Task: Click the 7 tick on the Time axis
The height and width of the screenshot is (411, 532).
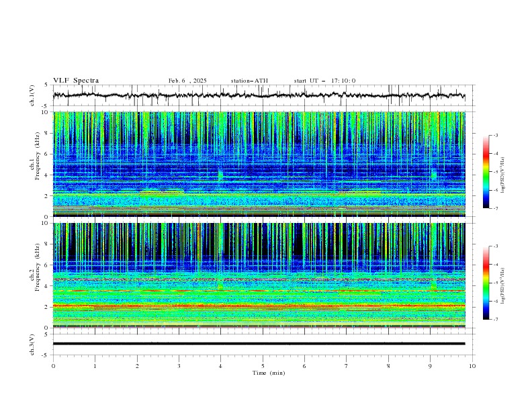Action: coord(347,366)
